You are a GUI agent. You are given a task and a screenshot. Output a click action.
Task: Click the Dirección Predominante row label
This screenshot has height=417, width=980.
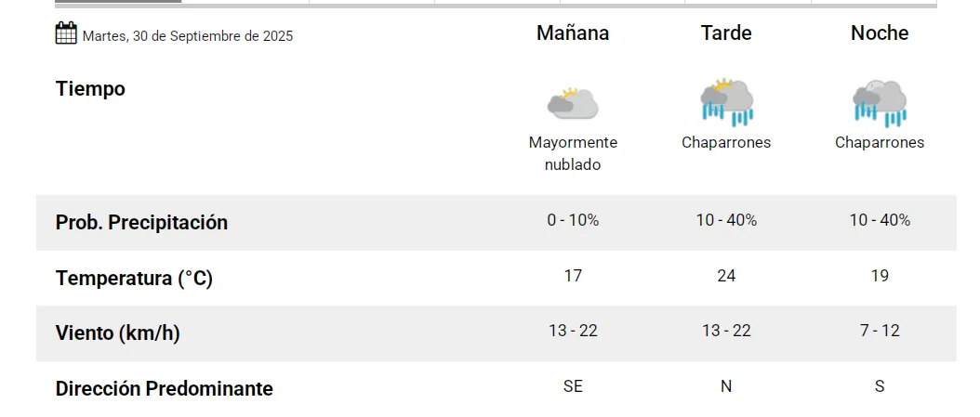(x=164, y=388)
